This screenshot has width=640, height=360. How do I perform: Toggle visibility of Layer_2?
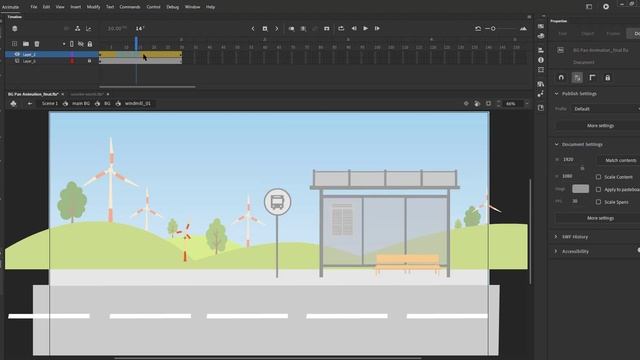(x=17, y=54)
